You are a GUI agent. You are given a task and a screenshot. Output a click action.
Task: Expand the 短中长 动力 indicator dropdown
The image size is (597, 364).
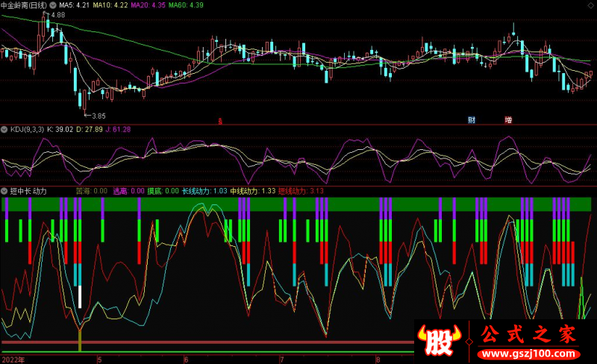4,191
